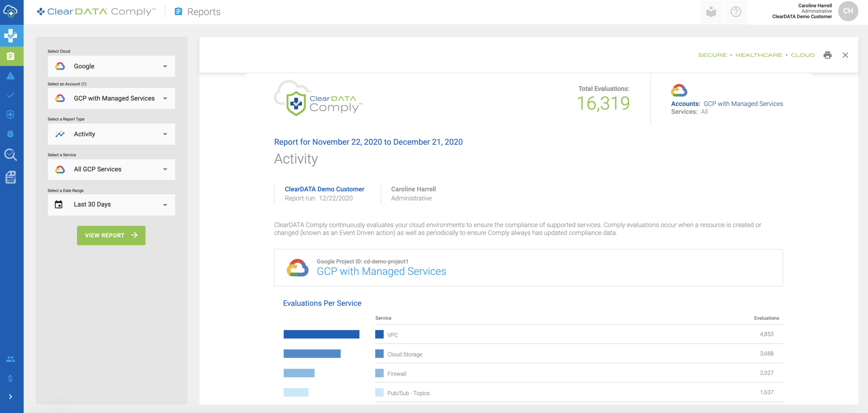Image resolution: width=868 pixels, height=413 pixels.
Task: Click the Activity chart icon in report type
Action: [60, 134]
